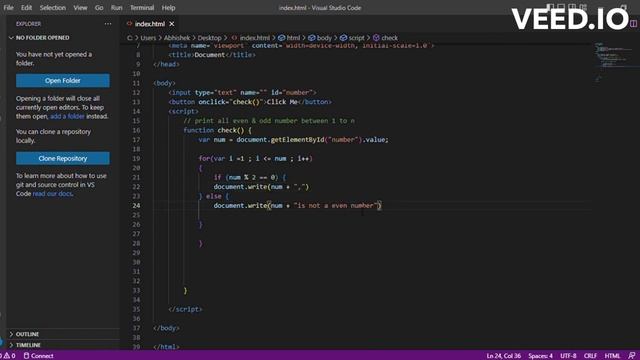Click 'is not a even number' string
Image resolution: width=640 pixels, height=360 pixels.
click(x=335, y=205)
